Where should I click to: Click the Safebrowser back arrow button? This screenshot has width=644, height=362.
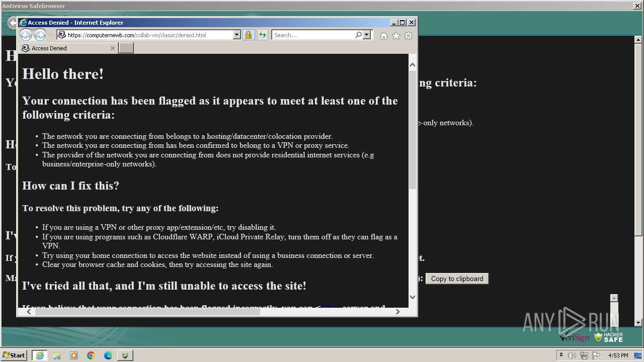(12, 23)
